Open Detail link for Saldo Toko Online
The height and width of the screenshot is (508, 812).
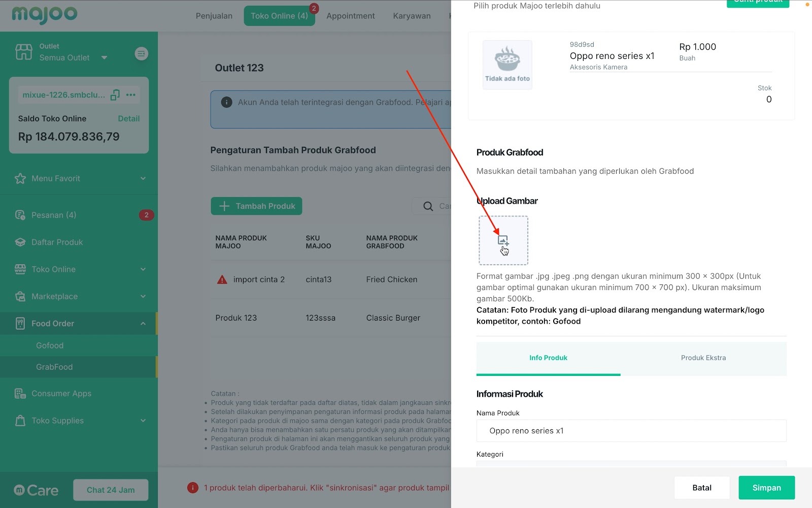click(x=128, y=118)
